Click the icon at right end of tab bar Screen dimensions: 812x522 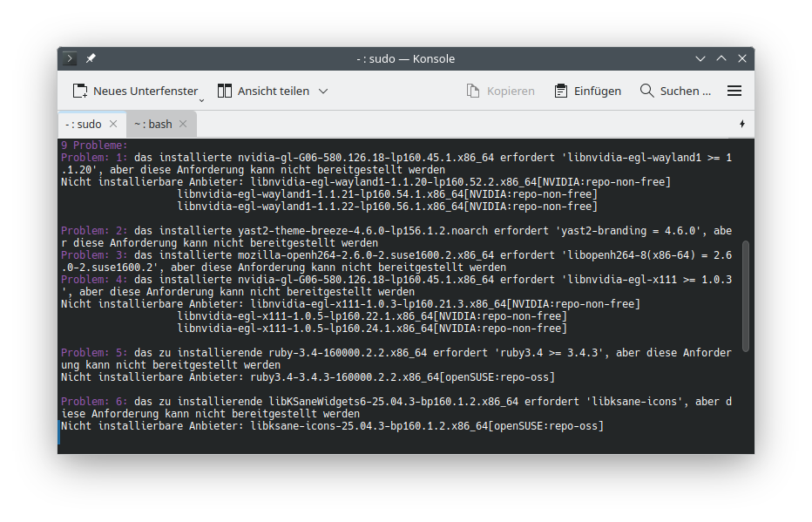(x=742, y=124)
